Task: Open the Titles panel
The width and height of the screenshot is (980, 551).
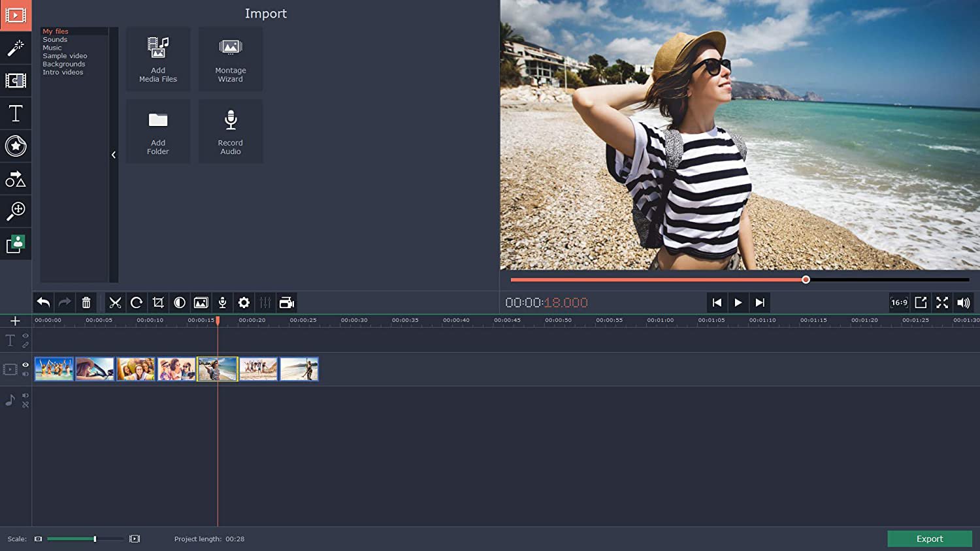Action: click(16, 113)
